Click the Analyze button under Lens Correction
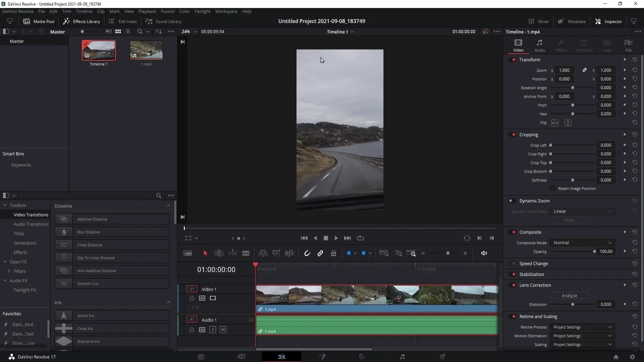This screenshot has width=644, height=362. coord(569,295)
